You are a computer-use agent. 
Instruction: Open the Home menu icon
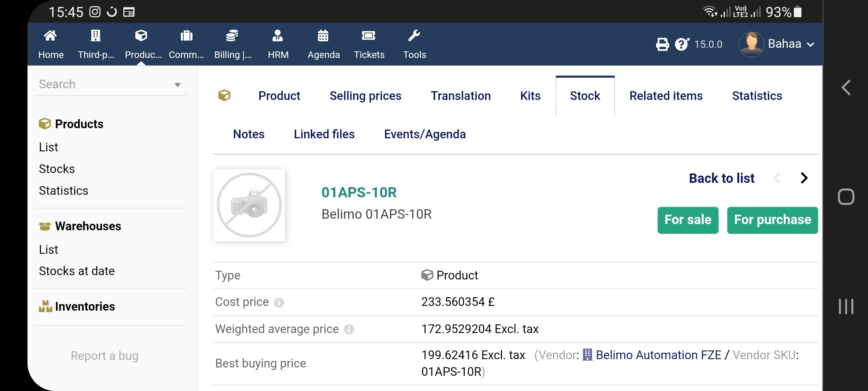click(x=50, y=36)
